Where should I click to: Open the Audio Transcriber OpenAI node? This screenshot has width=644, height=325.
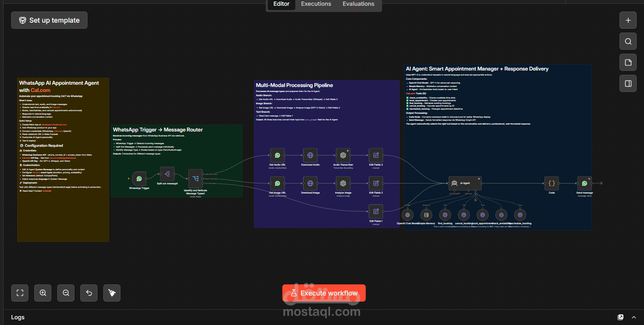point(343,155)
